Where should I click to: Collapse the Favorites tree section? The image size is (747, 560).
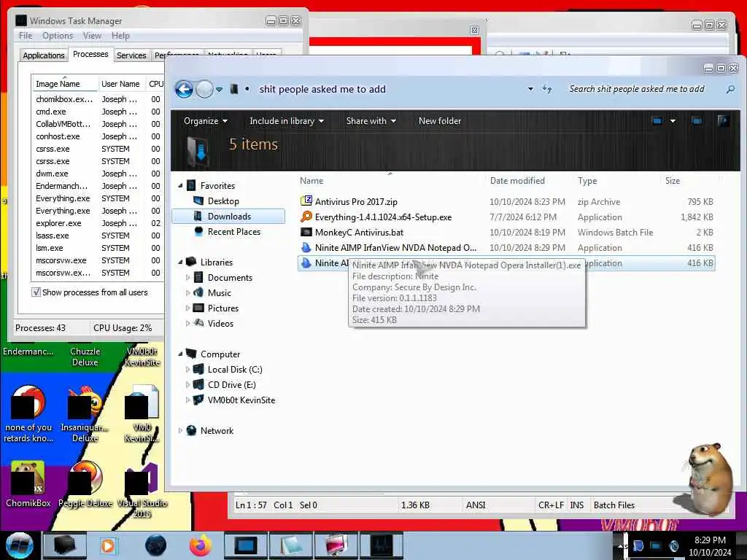[x=181, y=186]
